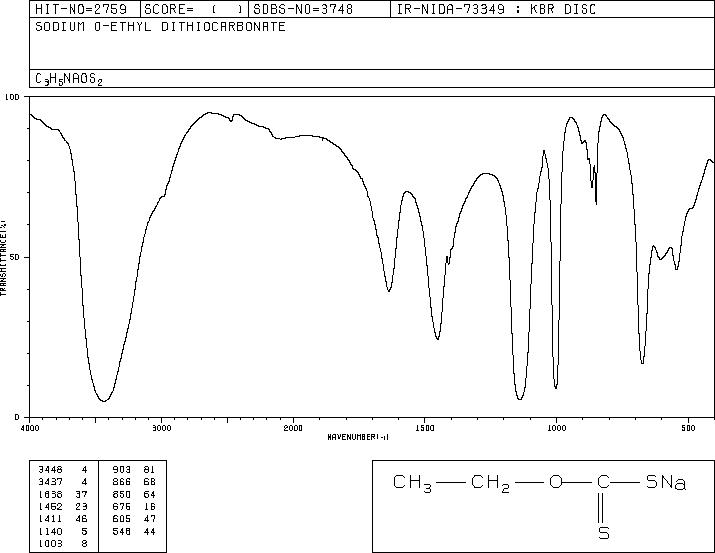Click the 2000 wavenumber axis label
The width and height of the screenshot is (715, 553).
[293, 428]
